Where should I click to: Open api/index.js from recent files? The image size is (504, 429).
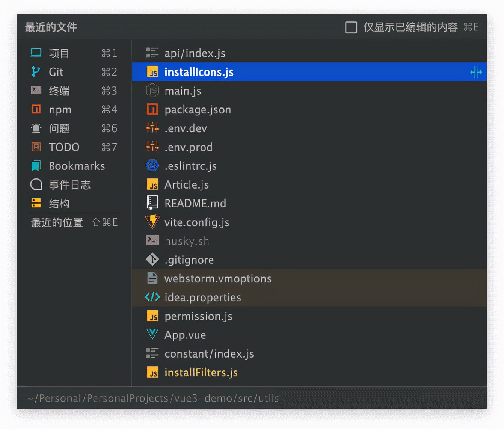pyautogui.click(x=309, y=53)
